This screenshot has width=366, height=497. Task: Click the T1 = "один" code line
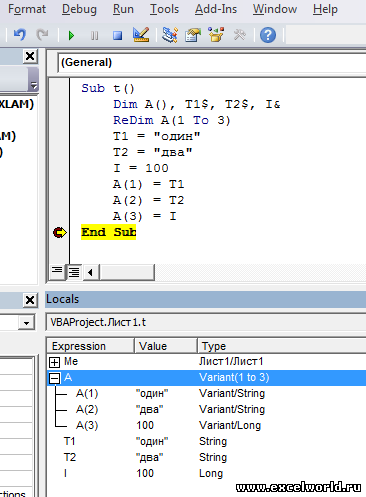[157, 136]
